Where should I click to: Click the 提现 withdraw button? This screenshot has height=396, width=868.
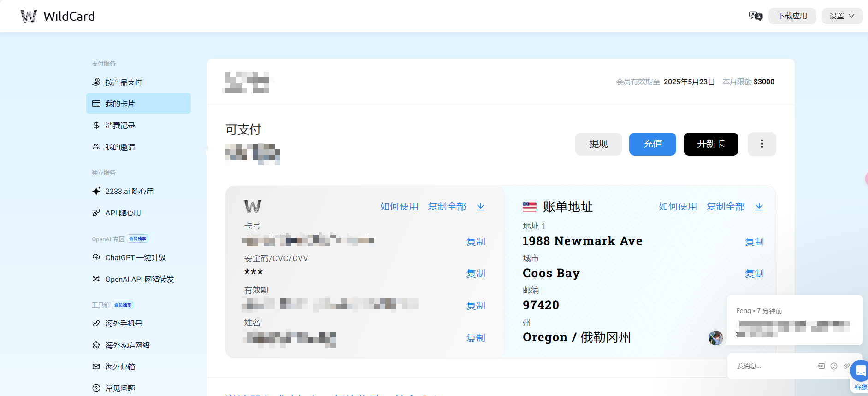point(598,144)
